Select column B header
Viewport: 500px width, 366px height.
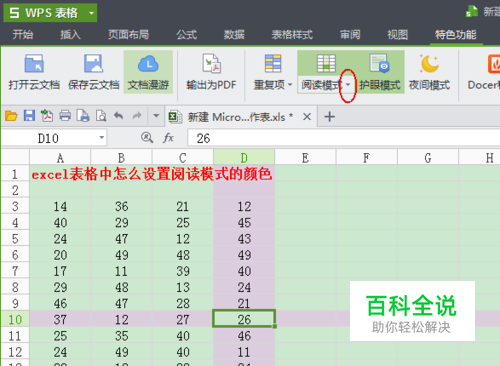coord(121,157)
